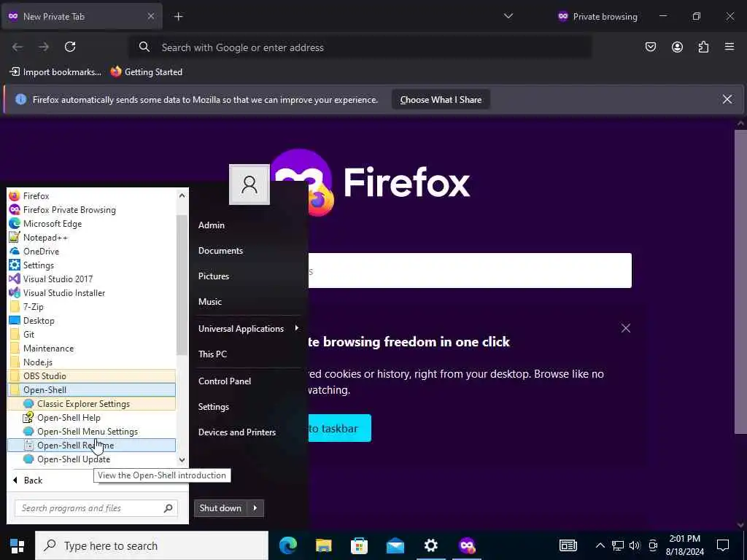Open the Firefox hamburger menu
Viewport: 747px width, 560px height.
click(729, 47)
